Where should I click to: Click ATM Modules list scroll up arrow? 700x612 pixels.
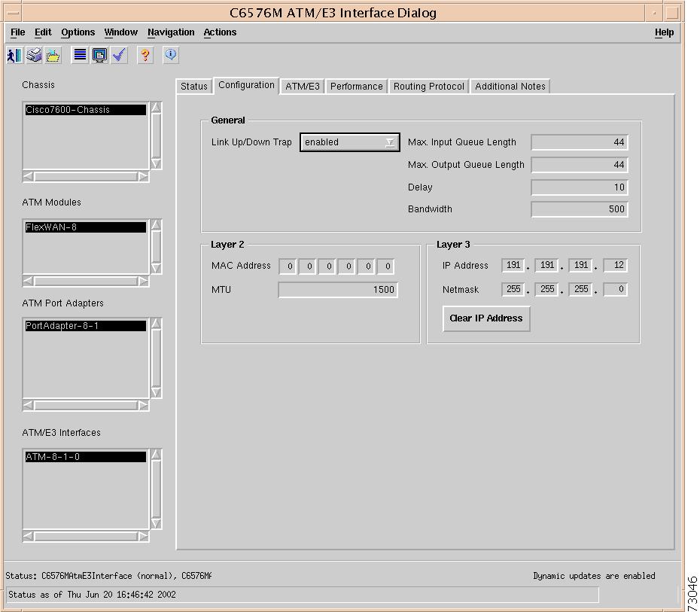pos(156,224)
